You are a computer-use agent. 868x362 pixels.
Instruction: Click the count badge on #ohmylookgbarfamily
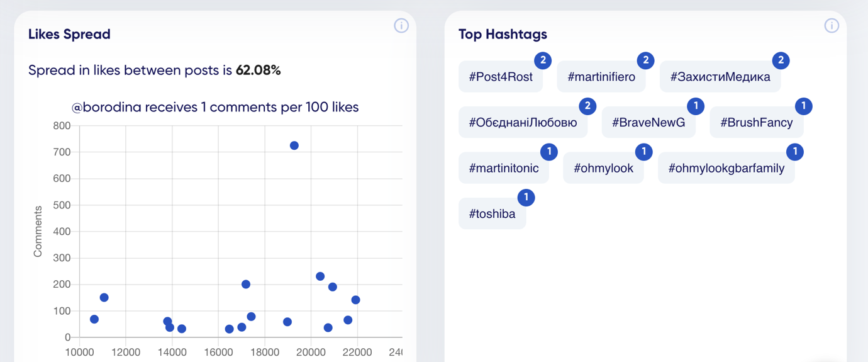point(795,152)
